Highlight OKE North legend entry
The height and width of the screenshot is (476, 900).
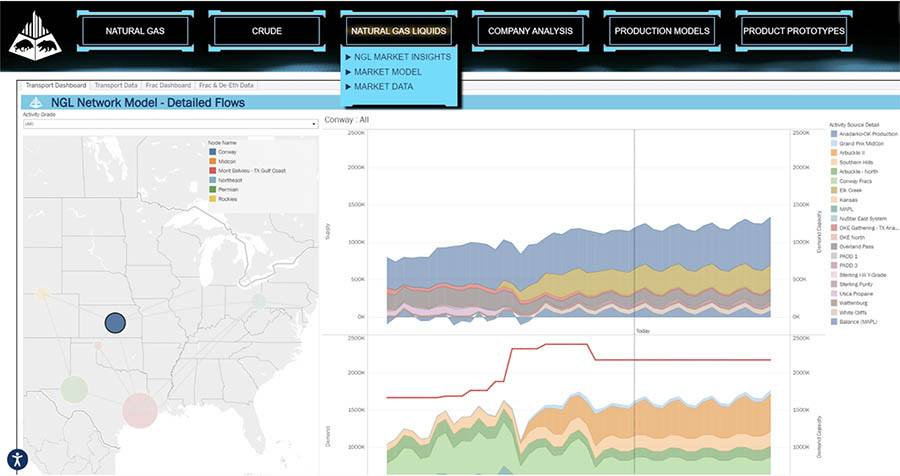coord(848,237)
